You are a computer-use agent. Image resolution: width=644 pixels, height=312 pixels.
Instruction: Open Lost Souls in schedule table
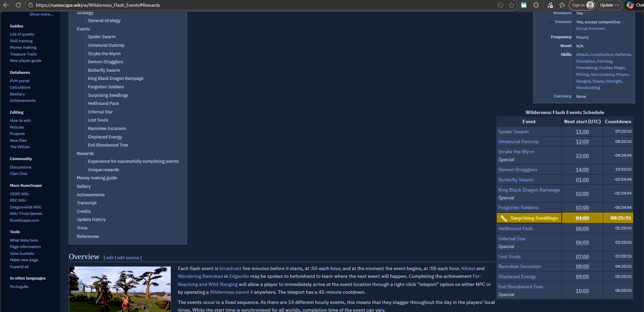point(510,257)
